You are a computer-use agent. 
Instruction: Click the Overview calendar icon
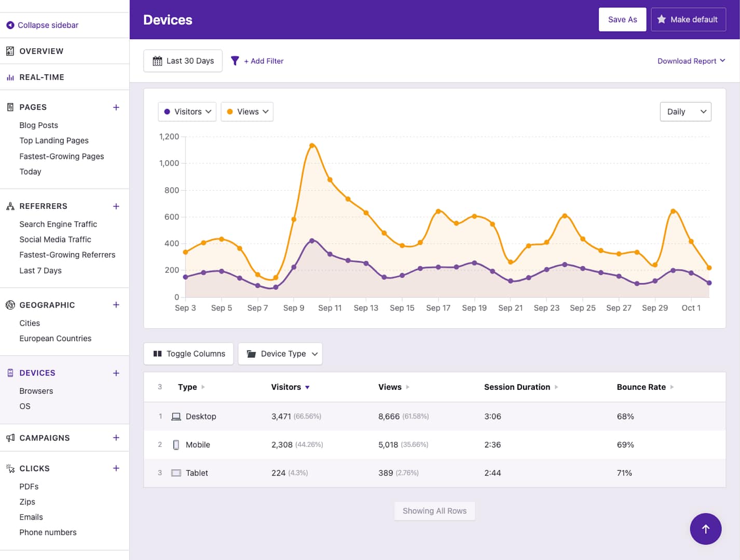[9, 51]
